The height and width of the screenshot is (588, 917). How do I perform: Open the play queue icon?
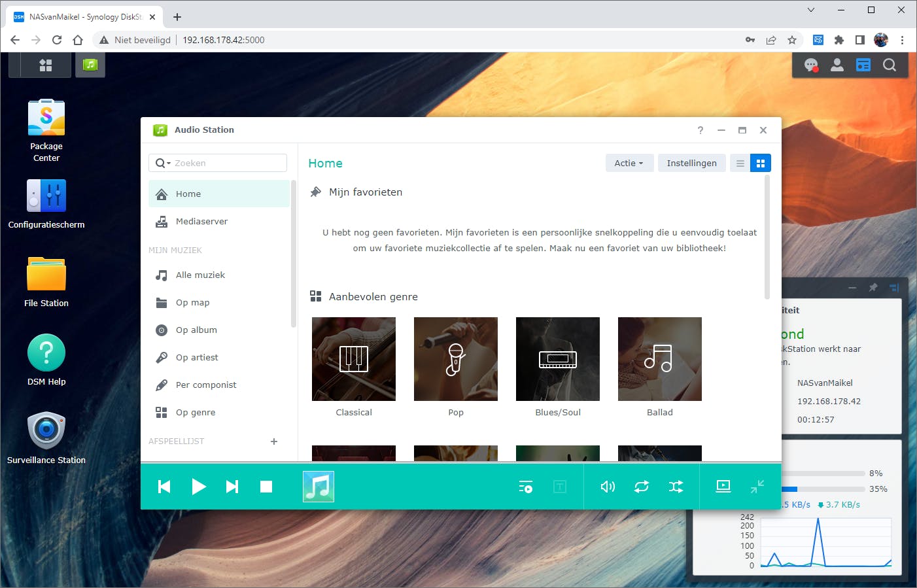(526, 487)
